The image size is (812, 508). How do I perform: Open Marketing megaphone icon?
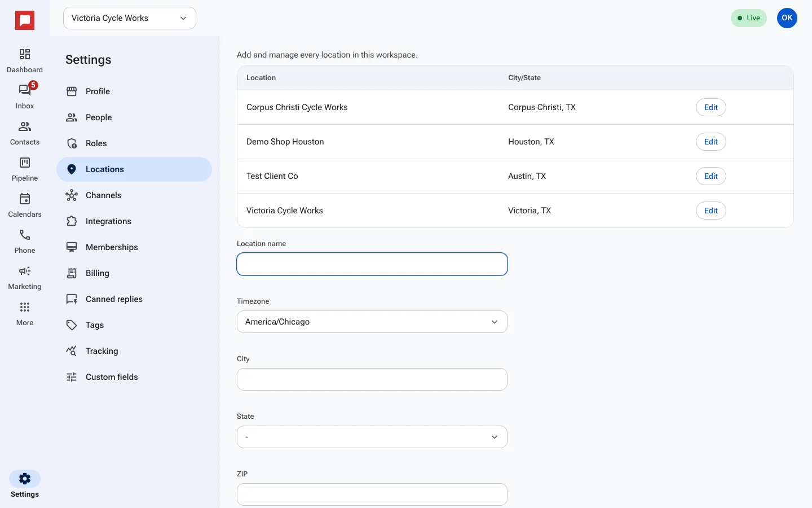[25, 271]
